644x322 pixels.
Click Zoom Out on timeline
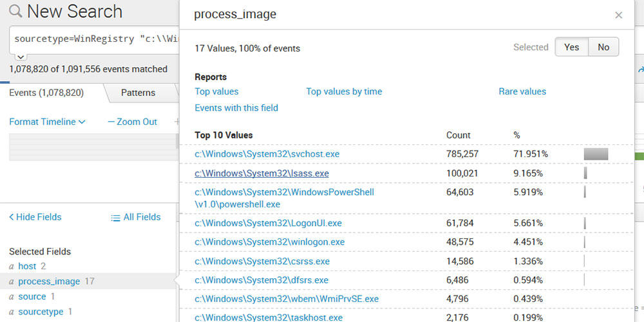pyautogui.click(x=132, y=122)
